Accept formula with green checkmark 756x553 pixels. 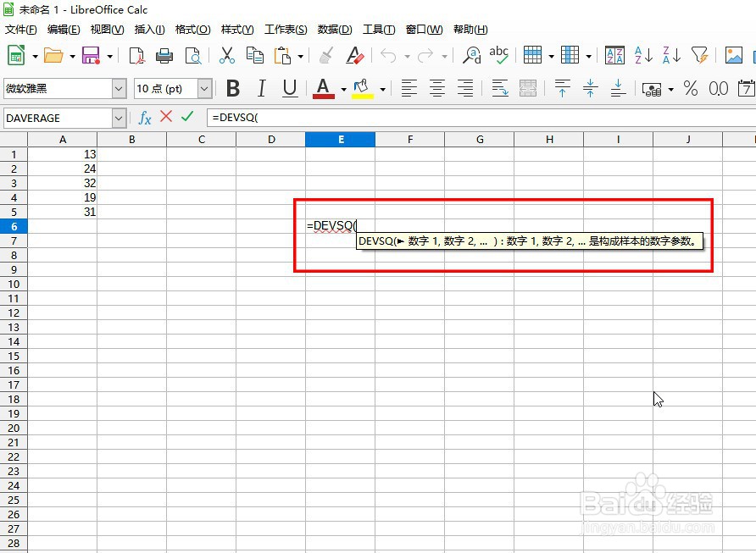[187, 116]
